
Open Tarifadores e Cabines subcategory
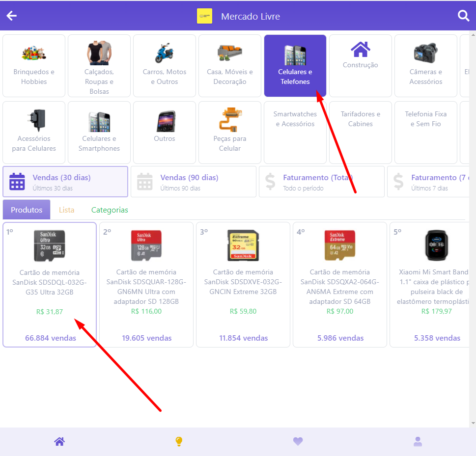click(361, 133)
